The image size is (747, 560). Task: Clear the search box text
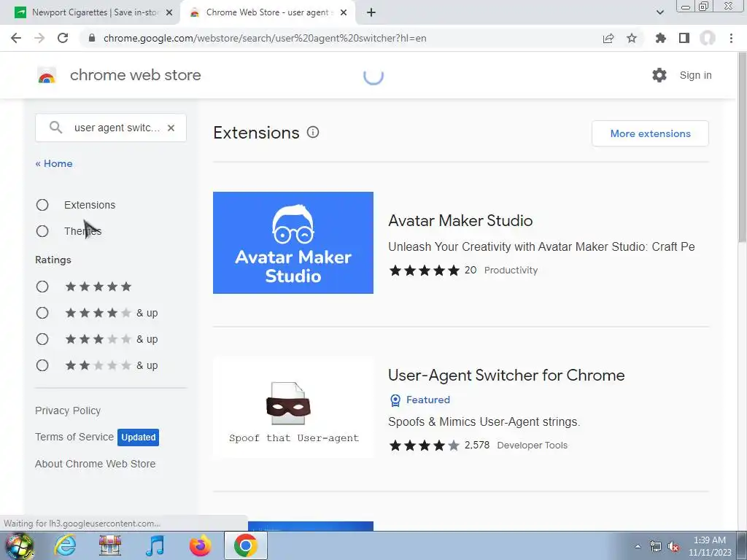tap(171, 128)
